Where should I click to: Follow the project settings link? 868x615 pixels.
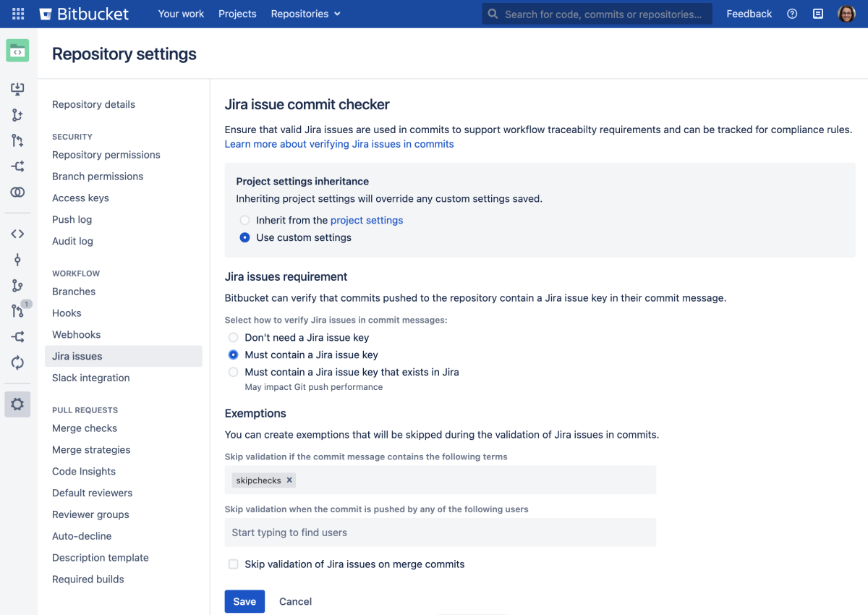click(367, 220)
